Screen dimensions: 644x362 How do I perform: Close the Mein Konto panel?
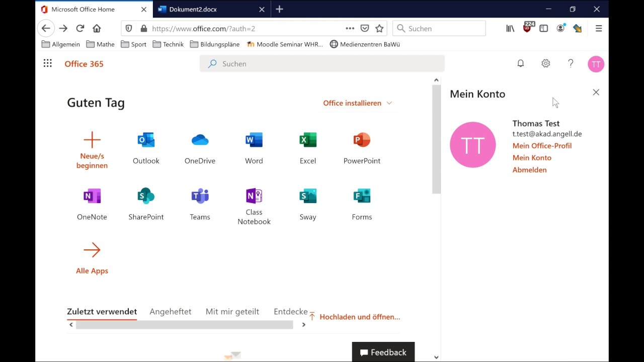(x=596, y=93)
